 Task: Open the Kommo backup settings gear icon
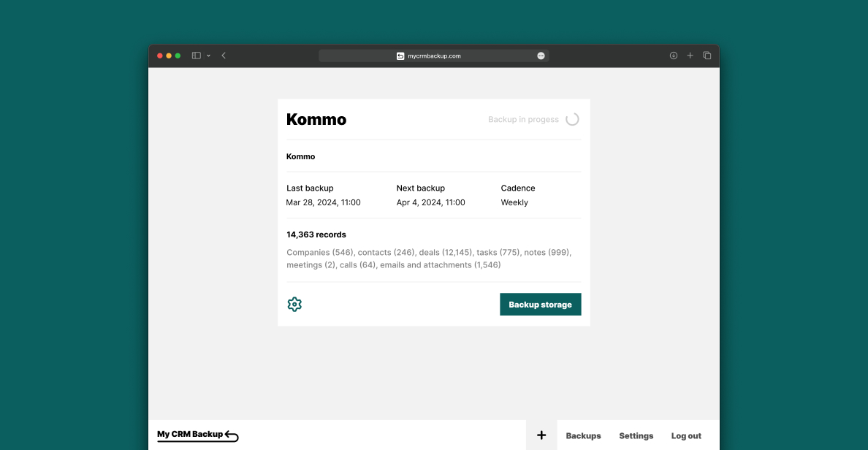coord(294,305)
